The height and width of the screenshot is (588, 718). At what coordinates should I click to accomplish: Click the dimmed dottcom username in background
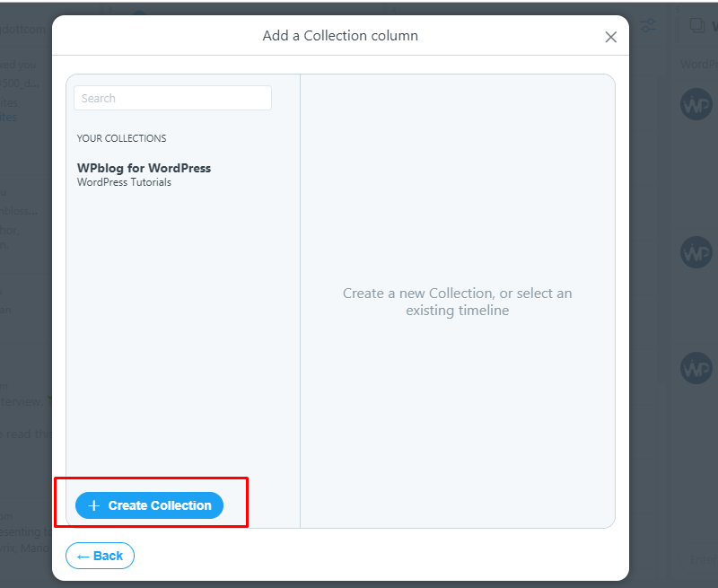(23, 30)
